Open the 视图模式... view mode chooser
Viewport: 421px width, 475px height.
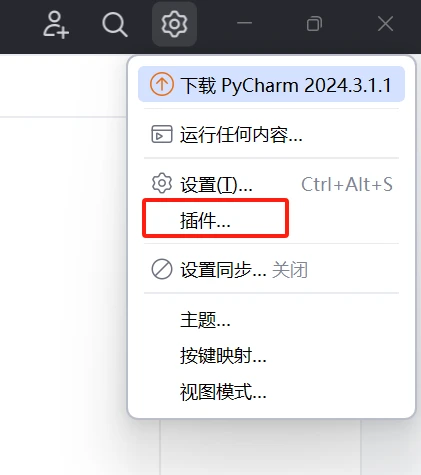pyautogui.click(x=271, y=392)
